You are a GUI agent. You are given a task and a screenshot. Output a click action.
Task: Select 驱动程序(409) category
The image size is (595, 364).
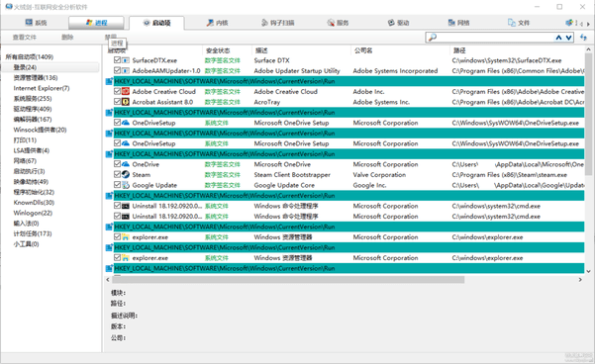point(33,109)
